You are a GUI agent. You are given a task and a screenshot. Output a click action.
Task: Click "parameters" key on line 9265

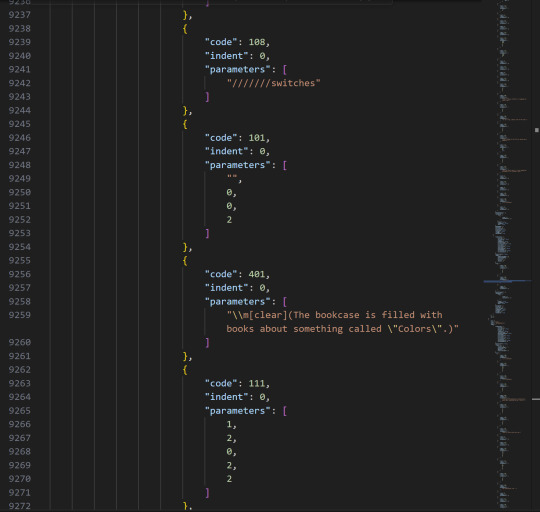pos(237,410)
